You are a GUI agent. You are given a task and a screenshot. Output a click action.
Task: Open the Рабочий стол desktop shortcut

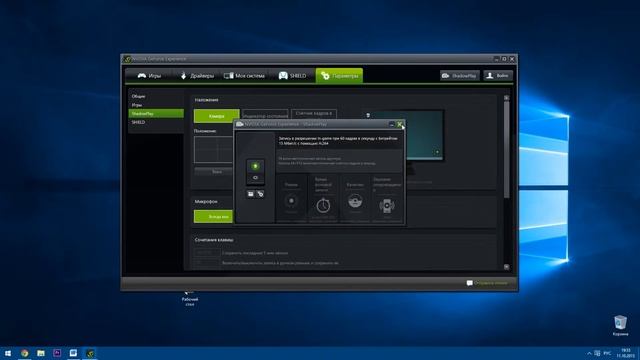point(190,298)
